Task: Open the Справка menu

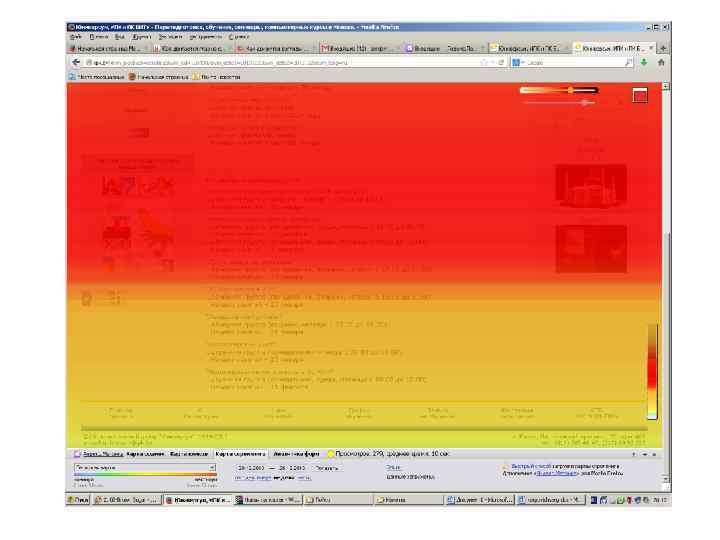Action: pyautogui.click(x=238, y=37)
